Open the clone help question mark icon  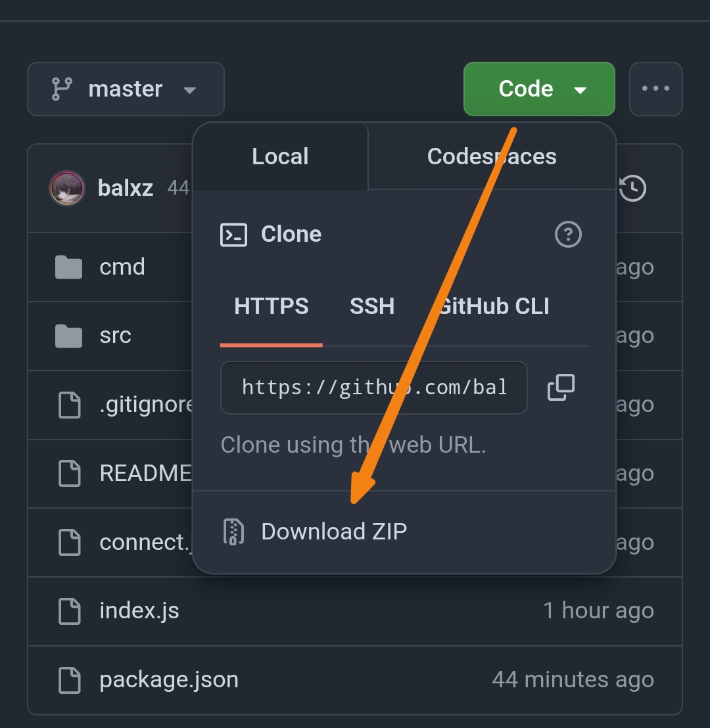[x=568, y=234]
